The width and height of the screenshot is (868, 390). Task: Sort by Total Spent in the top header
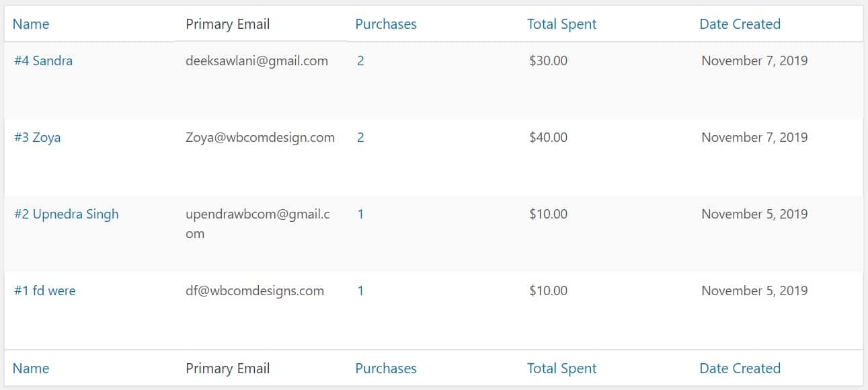(x=562, y=24)
